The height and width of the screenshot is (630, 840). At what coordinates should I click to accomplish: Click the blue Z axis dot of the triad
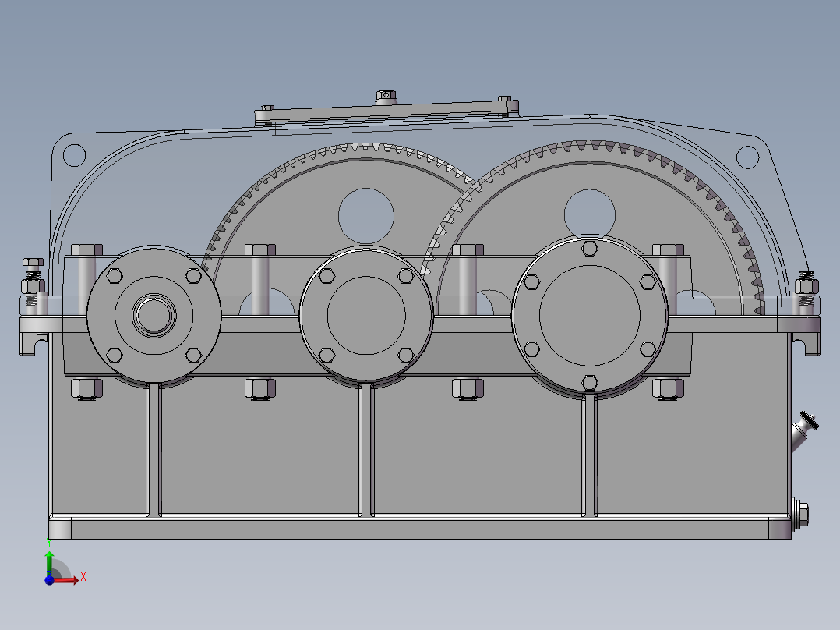click(49, 580)
